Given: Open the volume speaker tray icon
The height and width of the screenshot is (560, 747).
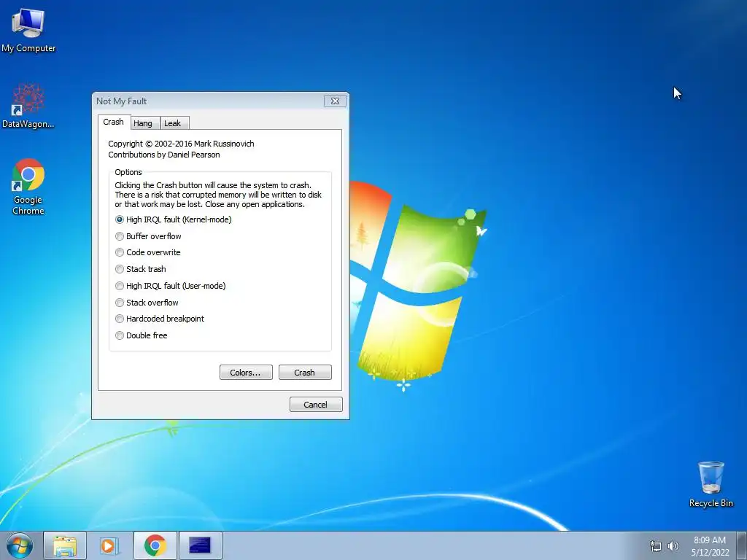Looking at the screenshot, I should tap(673, 546).
